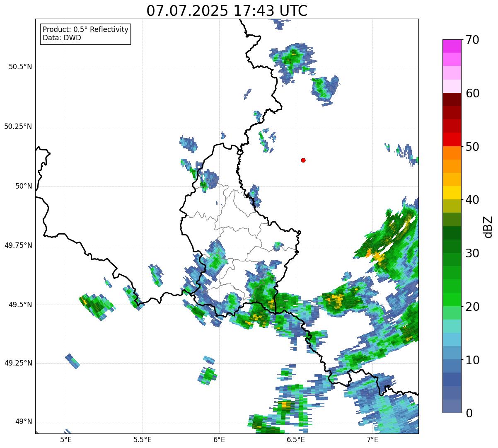Click the 50°N latitude label
Viewport: 498px width, 448px height.
pos(24,186)
